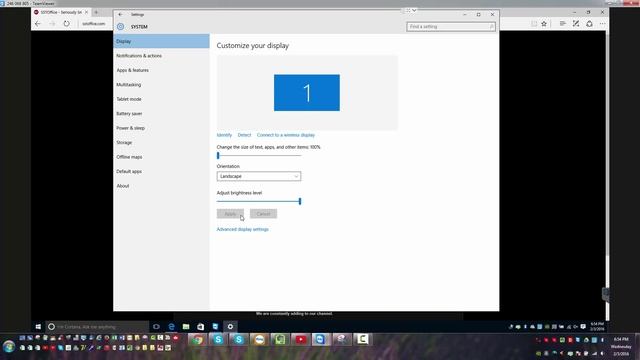Image resolution: width=640 pixels, height=360 pixels.
Task: Click the first Skype icon on local taskbar
Action: click(218, 340)
